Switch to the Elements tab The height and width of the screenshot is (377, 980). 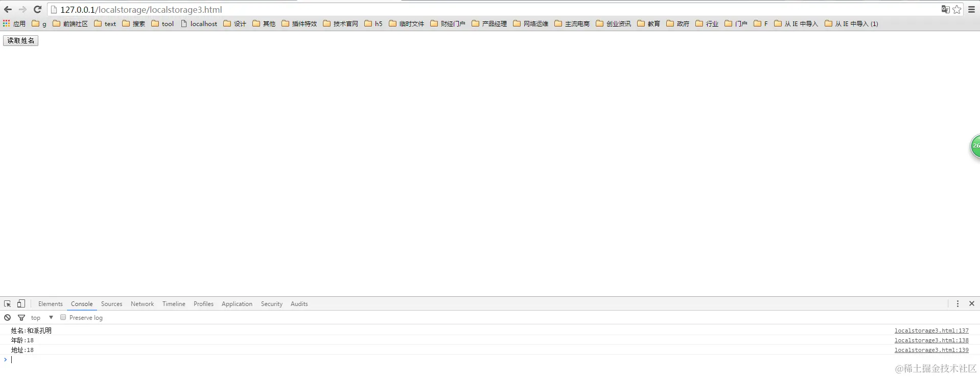tap(51, 303)
